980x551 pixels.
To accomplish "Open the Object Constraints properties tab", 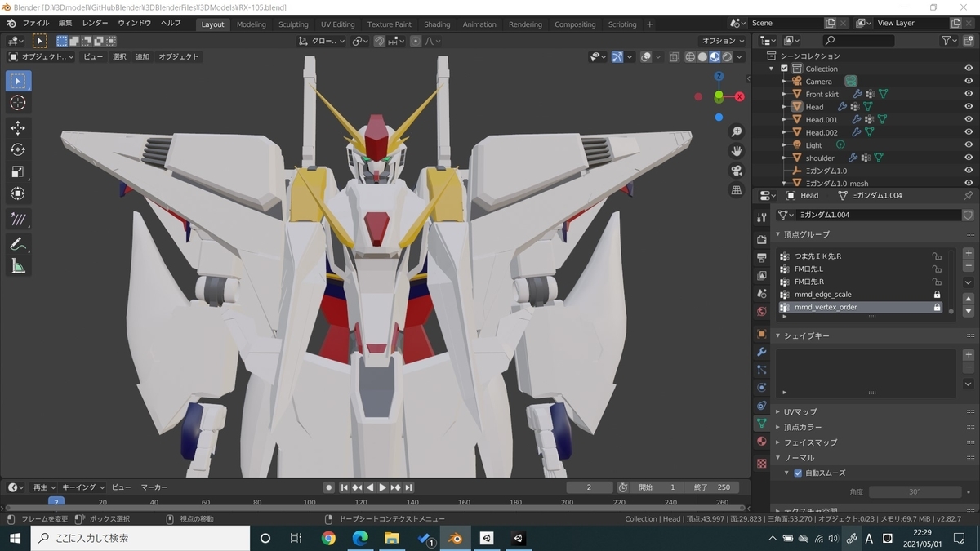I will point(762,406).
